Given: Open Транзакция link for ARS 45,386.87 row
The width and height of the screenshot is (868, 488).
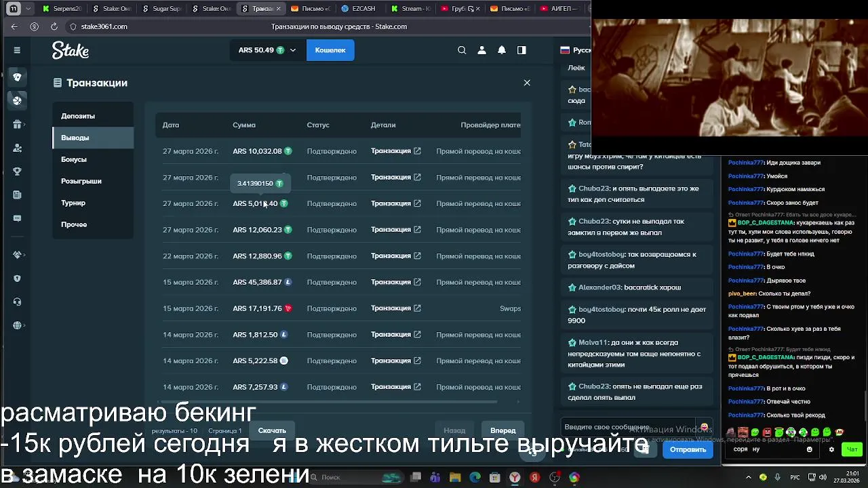Looking at the screenshot, I should click(396, 282).
